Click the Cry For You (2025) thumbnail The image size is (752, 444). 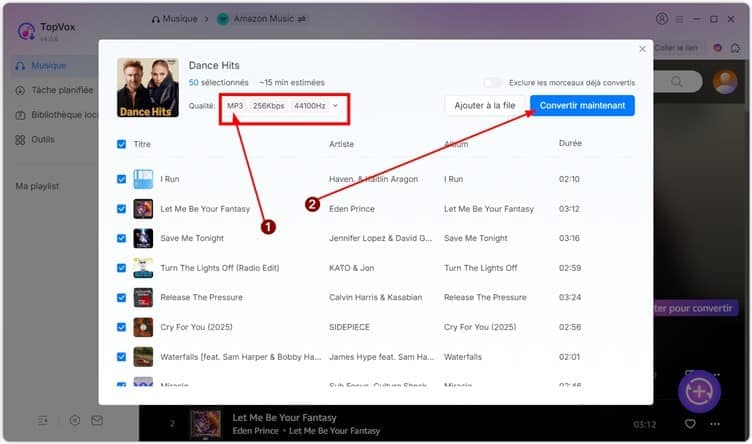143,327
